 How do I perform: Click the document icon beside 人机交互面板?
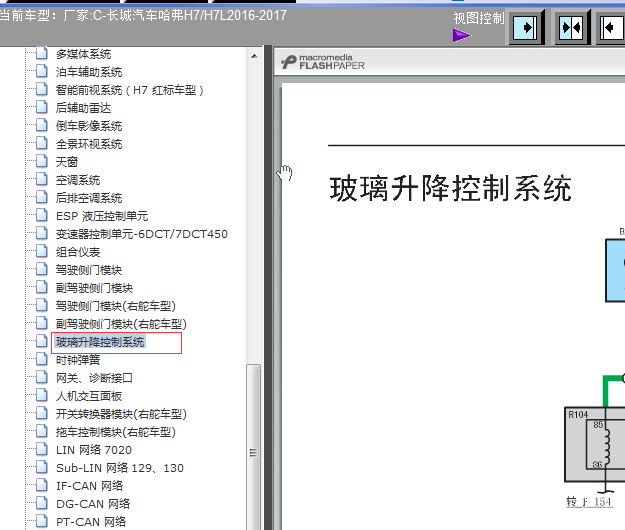41,395
